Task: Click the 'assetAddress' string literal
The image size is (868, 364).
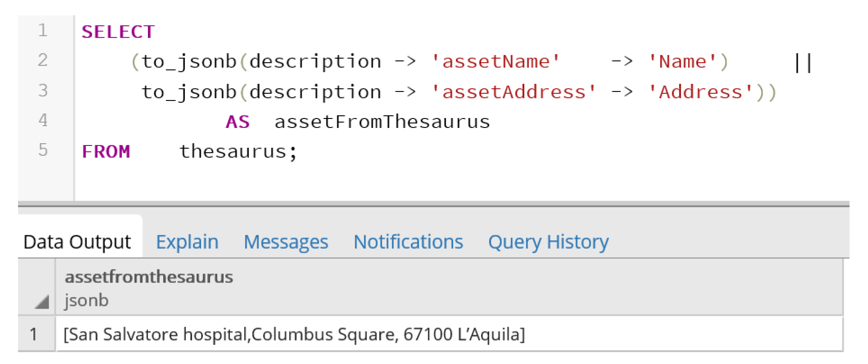Action: click(x=513, y=92)
